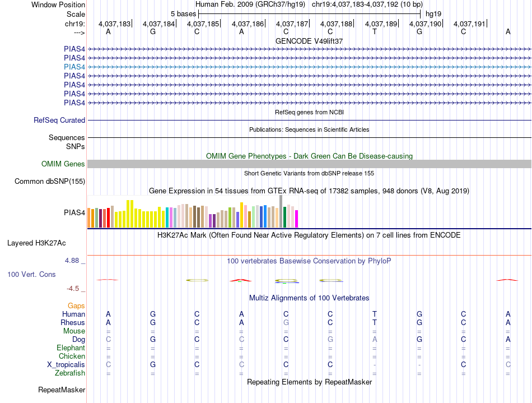Click the red PhyloP peak at base 4,037,186
Image resolution: width=532 pixels, height=403 pixels.
point(241,280)
